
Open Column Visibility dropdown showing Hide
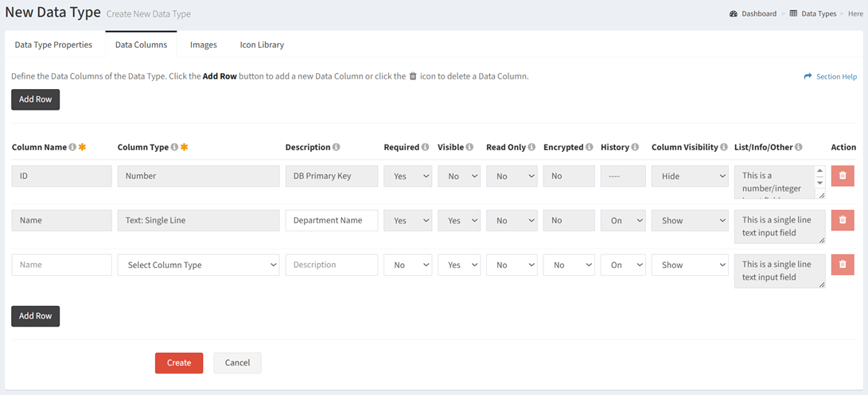point(690,176)
